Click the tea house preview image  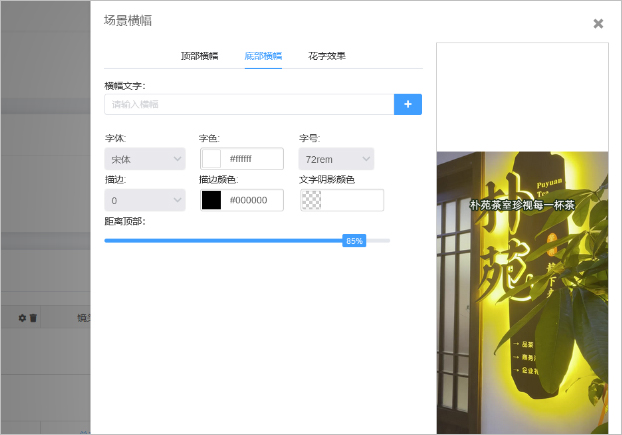click(x=520, y=320)
